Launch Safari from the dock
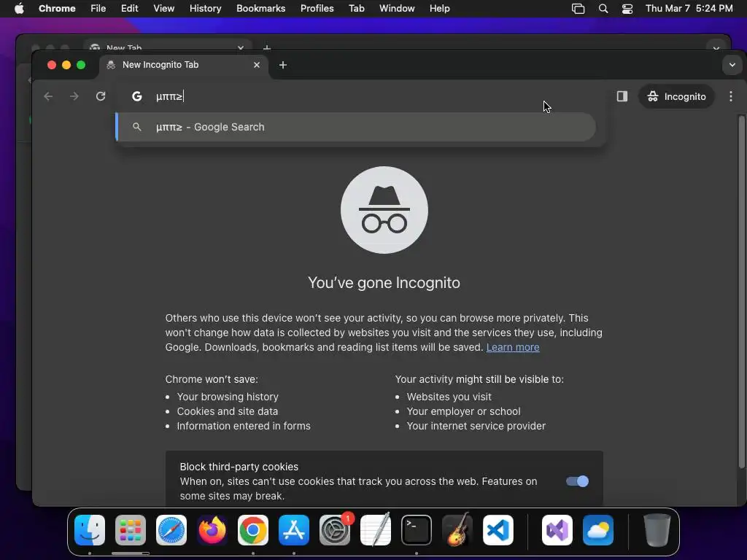The width and height of the screenshot is (747, 560). coord(171,530)
